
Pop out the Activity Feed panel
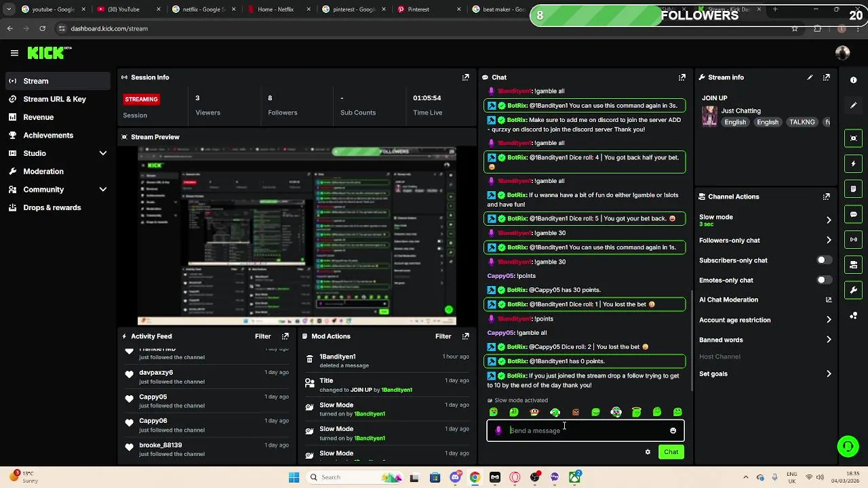[285, 336]
